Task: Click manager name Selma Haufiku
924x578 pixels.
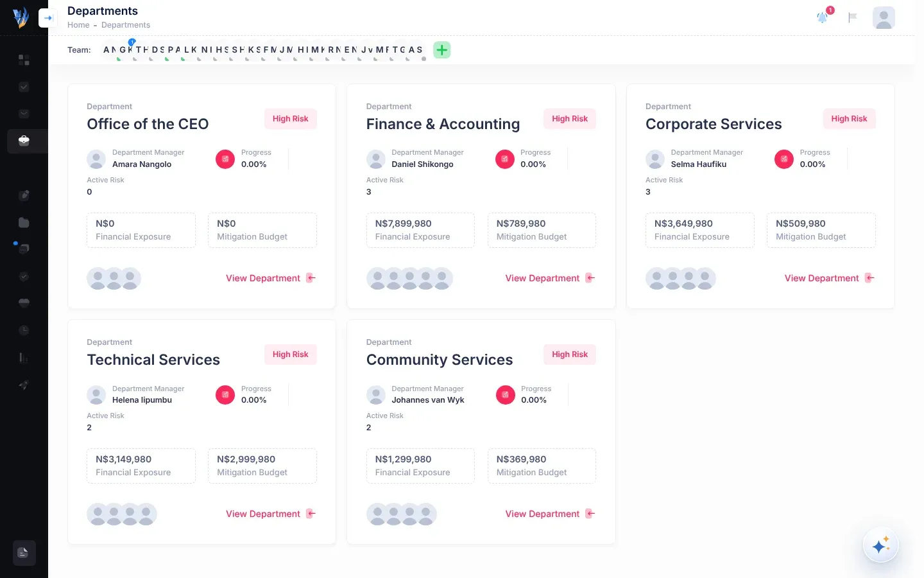Action: pos(699,164)
